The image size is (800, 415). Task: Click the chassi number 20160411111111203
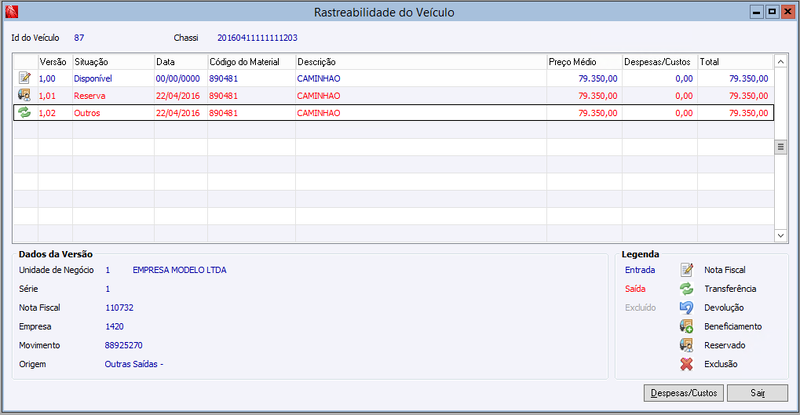tap(257, 38)
